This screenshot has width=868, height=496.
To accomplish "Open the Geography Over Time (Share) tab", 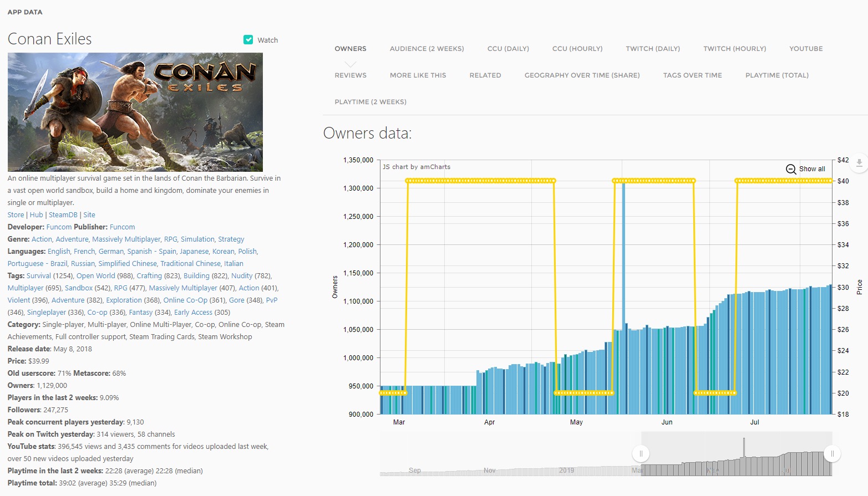I will tap(582, 75).
